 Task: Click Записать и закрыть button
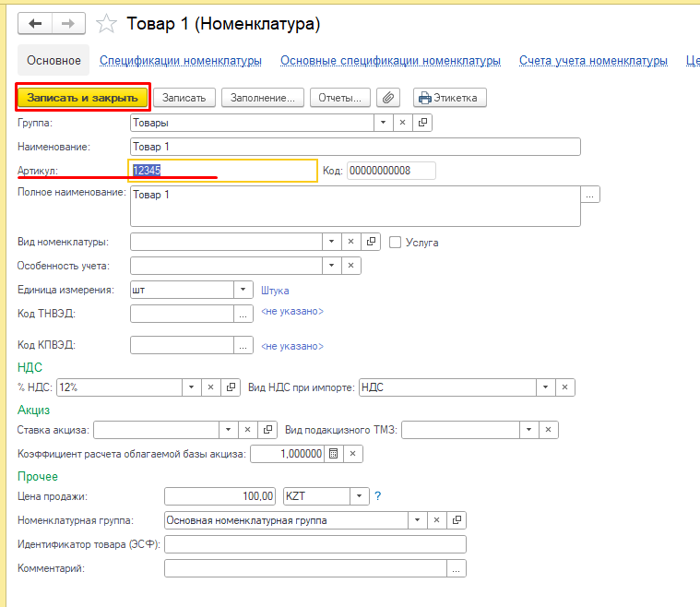[x=82, y=97]
